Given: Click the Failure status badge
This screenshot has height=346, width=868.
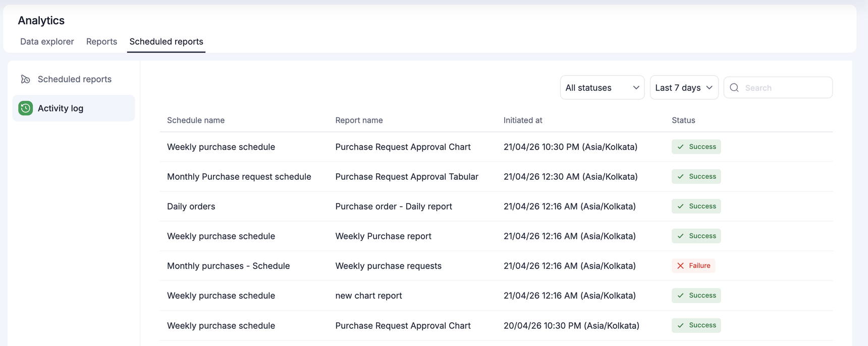Looking at the screenshot, I should (x=693, y=266).
